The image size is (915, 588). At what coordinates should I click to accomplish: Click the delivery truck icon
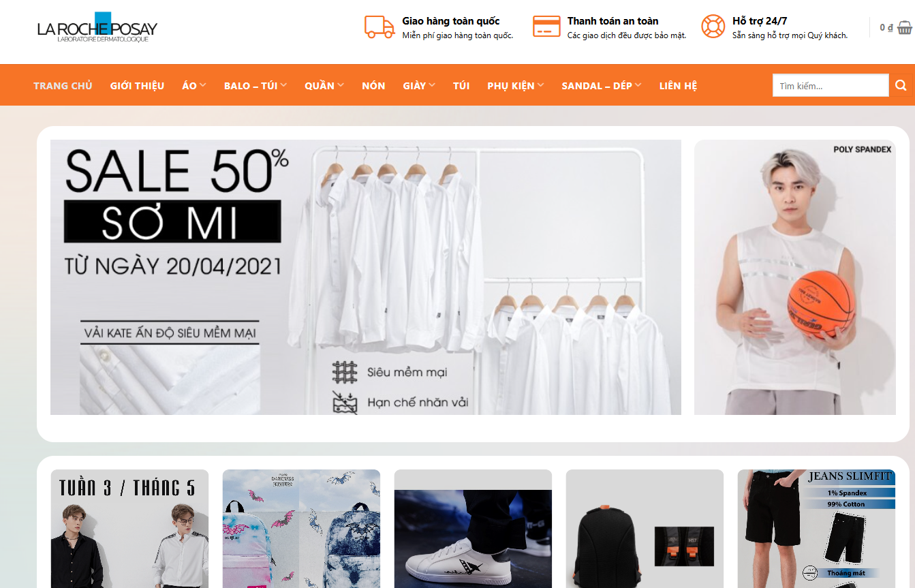point(379,27)
